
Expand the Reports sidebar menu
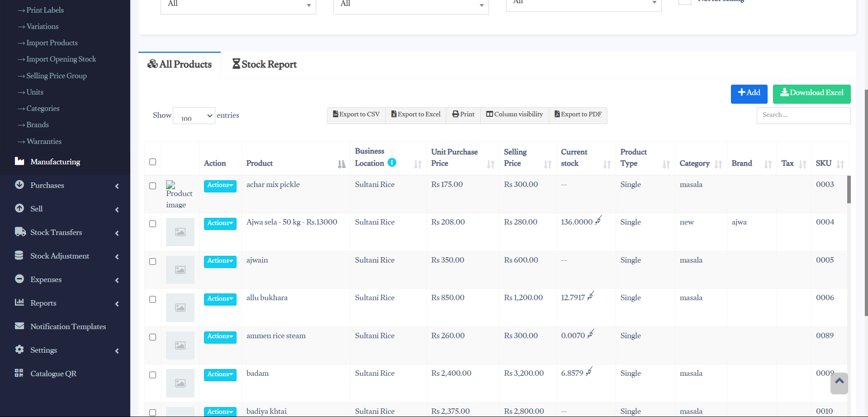117,304
